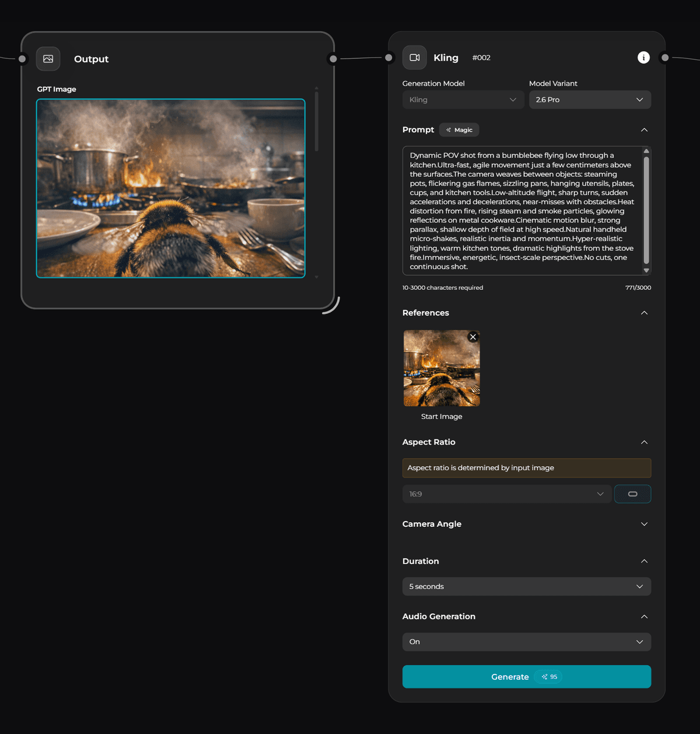Toggle the aspect ratio lock button
This screenshot has height=734, width=700.
632,494
